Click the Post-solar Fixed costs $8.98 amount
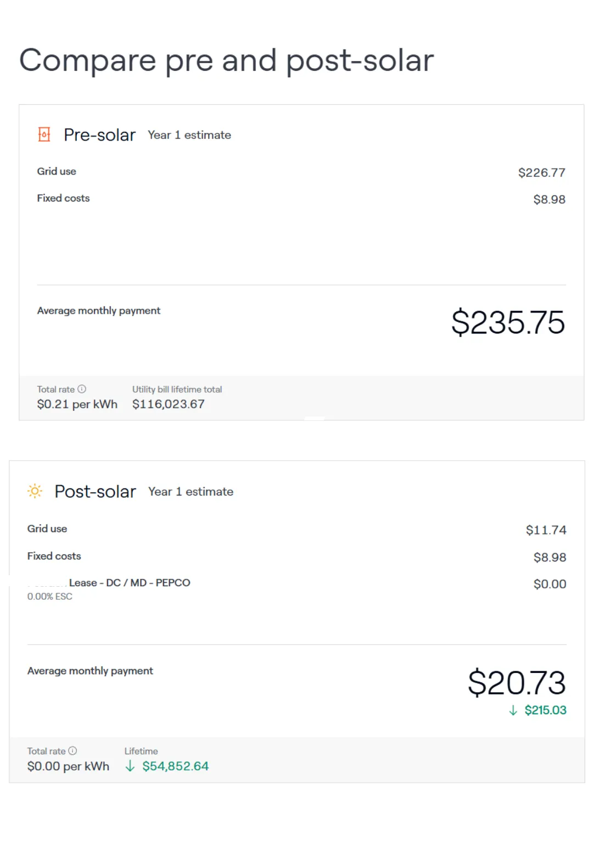This screenshot has width=593, height=868. coord(550,557)
